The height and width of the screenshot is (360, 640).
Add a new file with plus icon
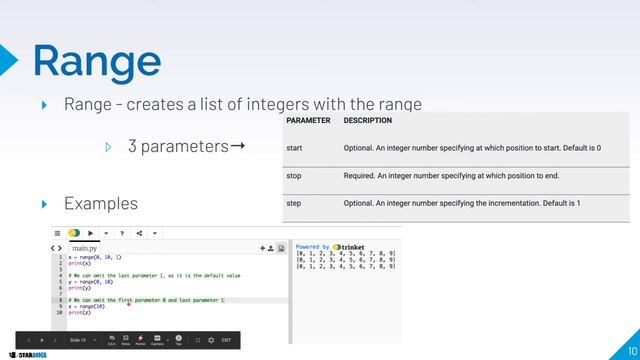(x=262, y=248)
